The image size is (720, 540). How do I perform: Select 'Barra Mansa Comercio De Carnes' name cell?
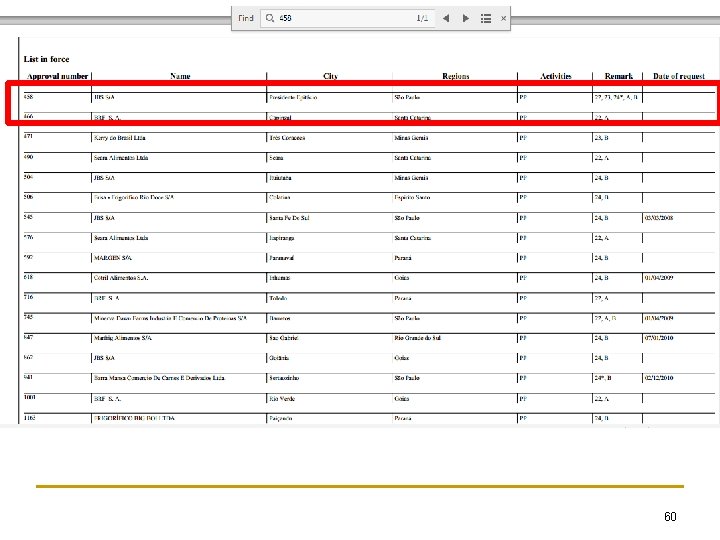(x=159, y=378)
